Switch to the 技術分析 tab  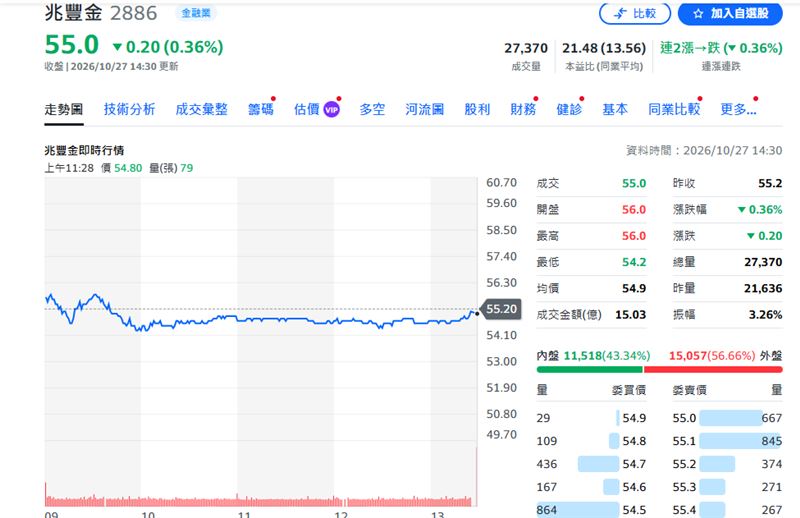point(130,109)
